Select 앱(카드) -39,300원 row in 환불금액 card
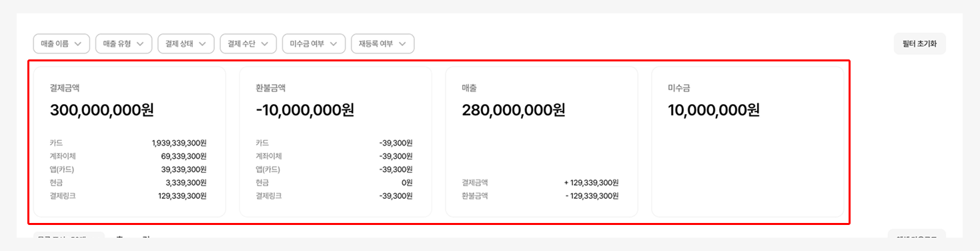980x251 pixels. 334,170
